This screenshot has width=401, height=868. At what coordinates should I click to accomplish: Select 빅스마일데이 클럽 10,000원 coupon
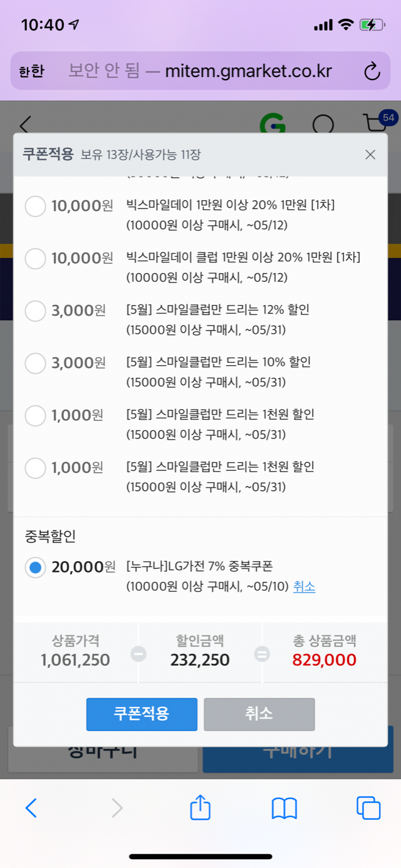point(35,258)
